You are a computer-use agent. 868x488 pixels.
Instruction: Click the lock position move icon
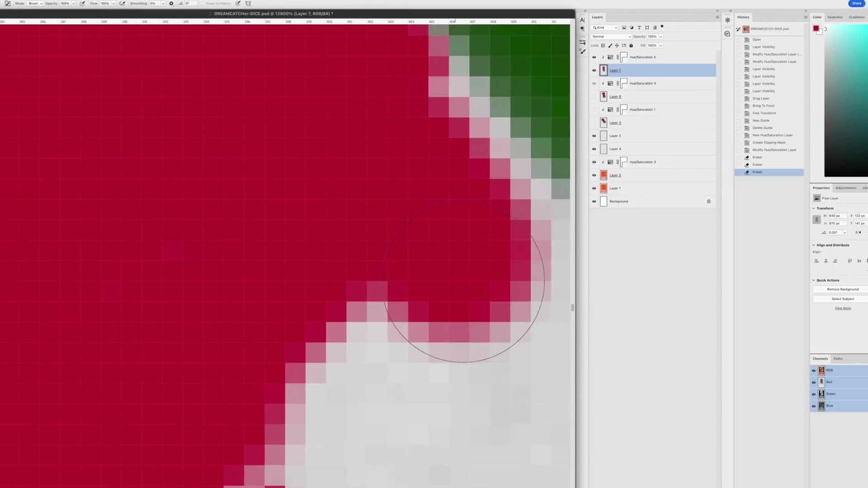pos(617,46)
